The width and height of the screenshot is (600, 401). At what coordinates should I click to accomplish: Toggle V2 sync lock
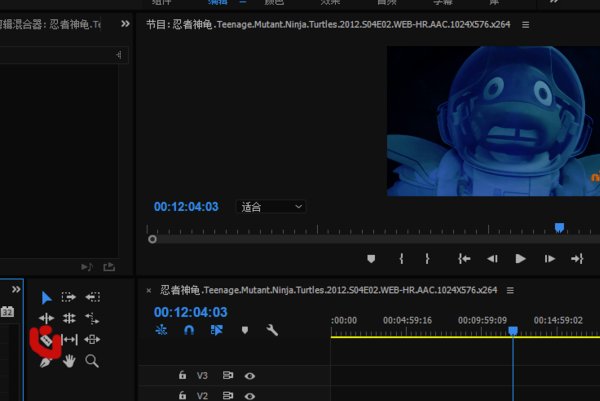pos(228,395)
